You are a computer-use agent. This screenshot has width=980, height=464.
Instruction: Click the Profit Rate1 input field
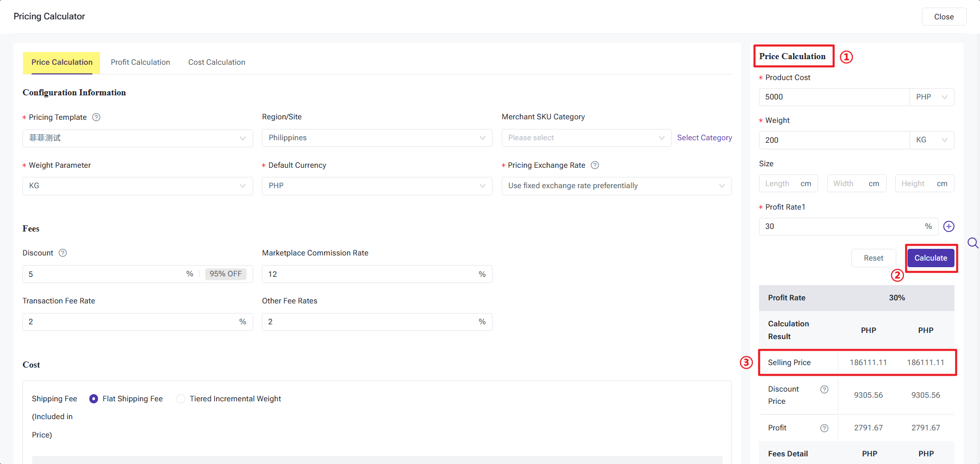(848, 226)
